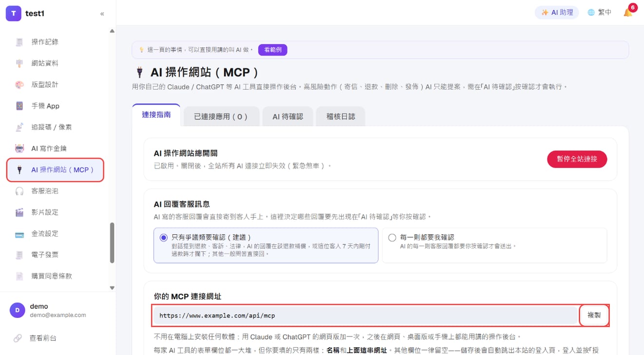The width and height of the screenshot is (644, 355).
Task: Click the 繁中 language label
Action: 605,13
